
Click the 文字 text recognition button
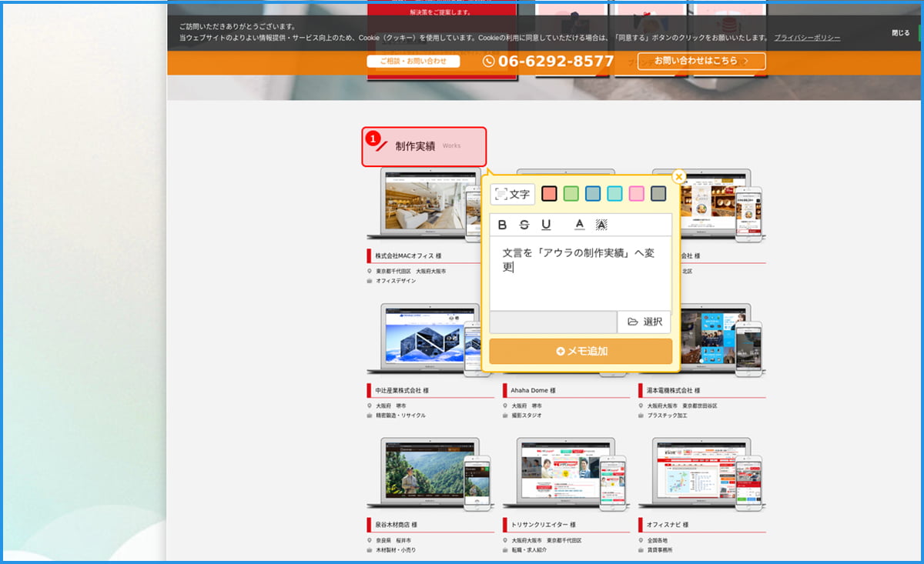(513, 194)
